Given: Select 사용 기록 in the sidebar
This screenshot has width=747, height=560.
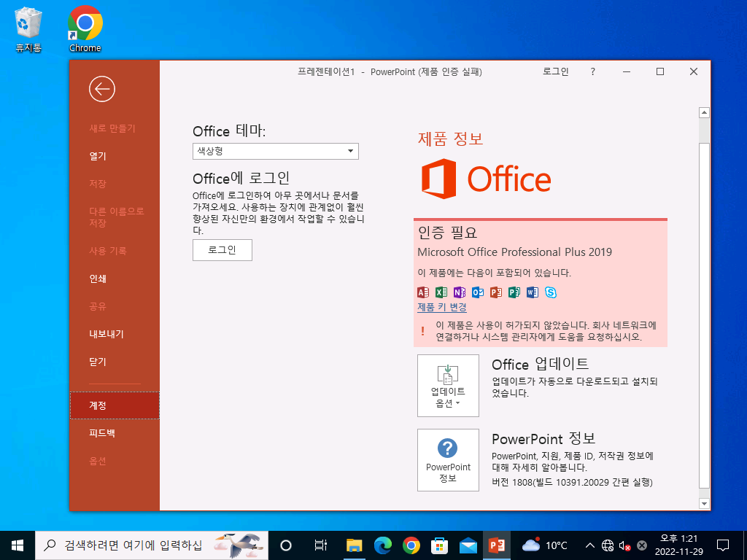Looking at the screenshot, I should pyautogui.click(x=108, y=251).
